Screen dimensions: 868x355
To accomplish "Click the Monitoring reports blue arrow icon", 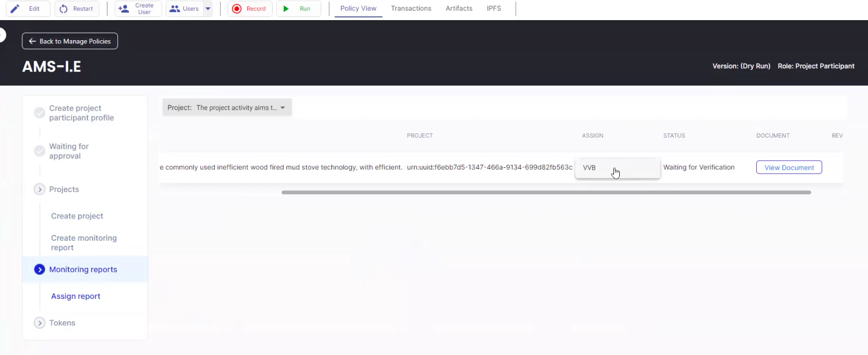I will [40, 269].
